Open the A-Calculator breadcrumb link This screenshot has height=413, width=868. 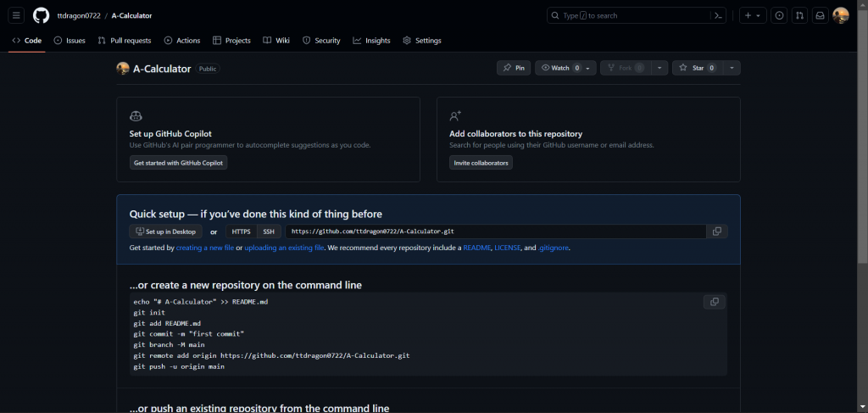[131, 15]
